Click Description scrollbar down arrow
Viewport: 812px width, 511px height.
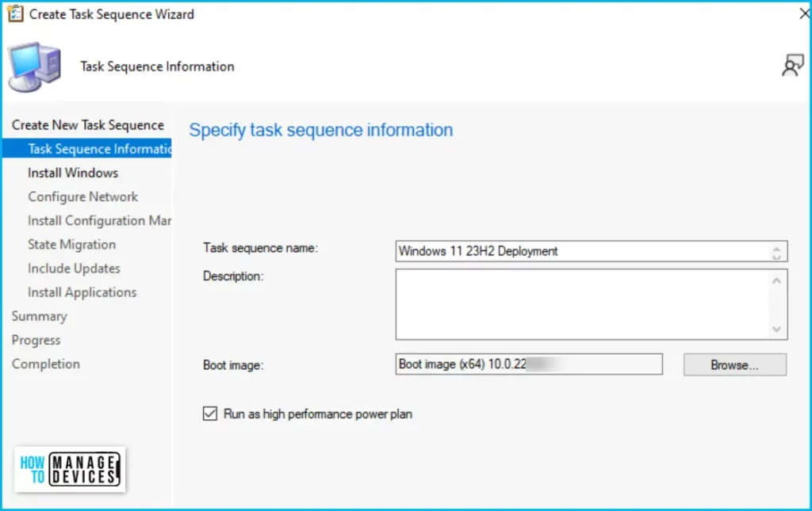776,329
